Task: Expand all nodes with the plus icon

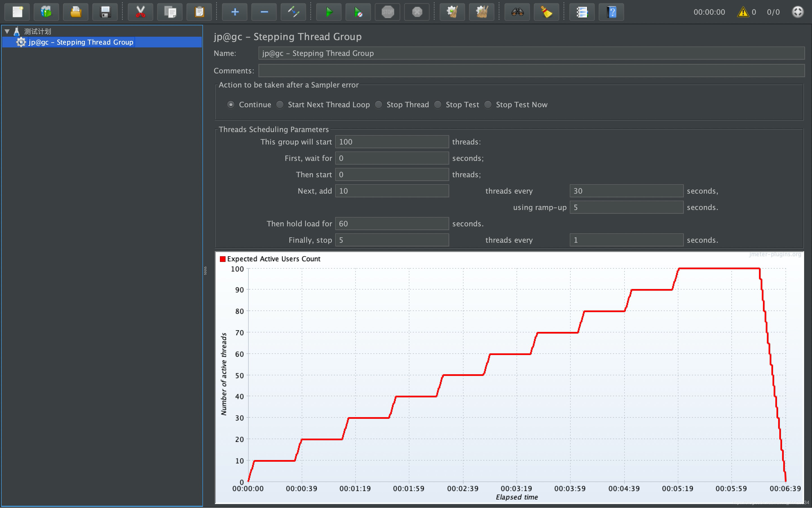Action: point(235,12)
